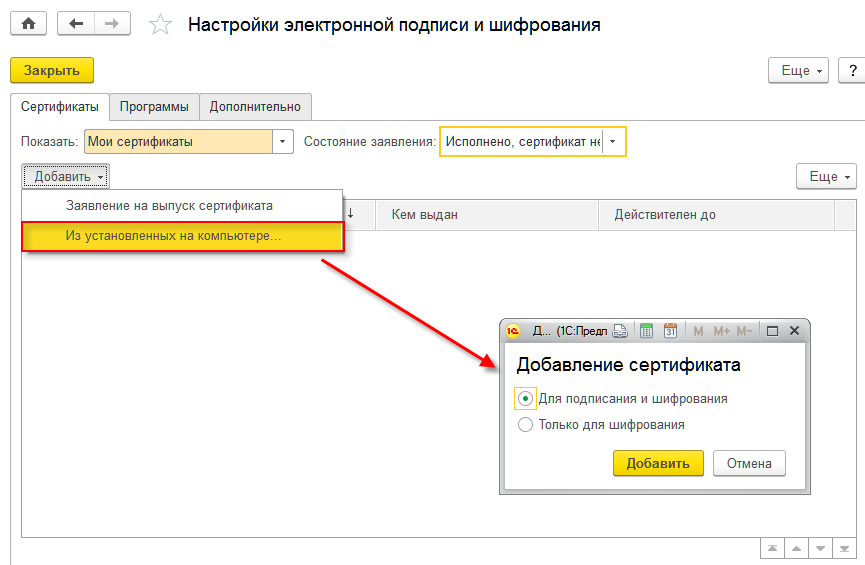Expand the Показать dropdown arrow
This screenshot has height=565, width=865.
point(282,142)
